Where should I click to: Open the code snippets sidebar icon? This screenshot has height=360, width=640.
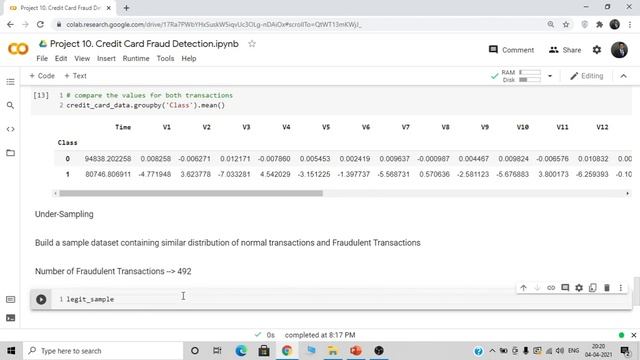click(11, 129)
